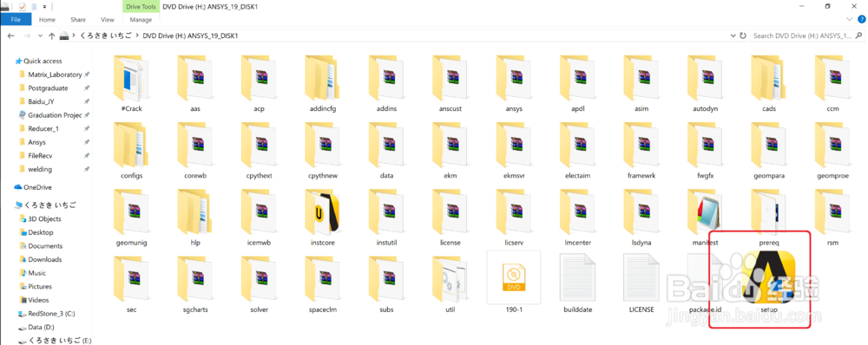Viewport: 868px width, 345px height.
Task: Open the apdl folder
Action: coord(578,83)
